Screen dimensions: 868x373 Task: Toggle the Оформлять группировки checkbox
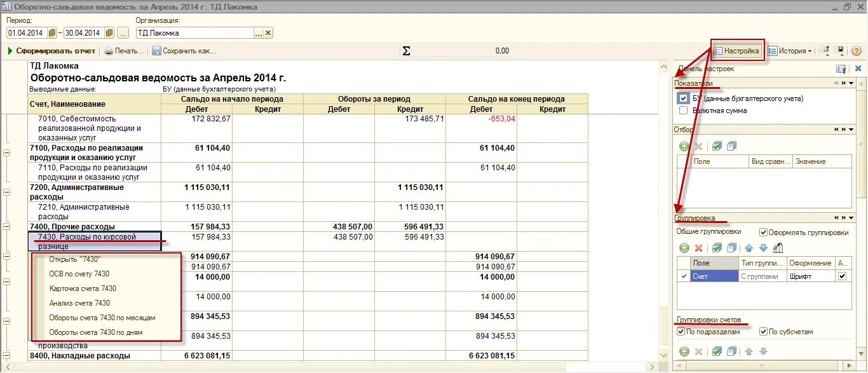click(x=763, y=233)
